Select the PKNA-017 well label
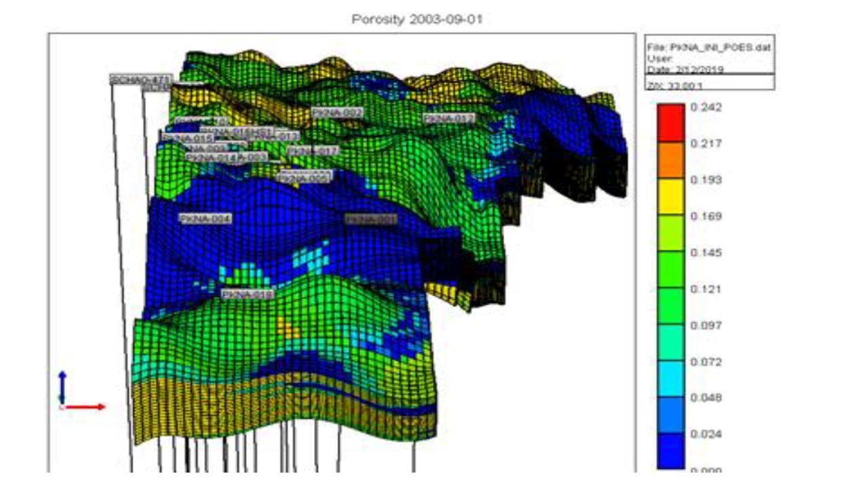Screen dimensions: 868x488 (313, 150)
